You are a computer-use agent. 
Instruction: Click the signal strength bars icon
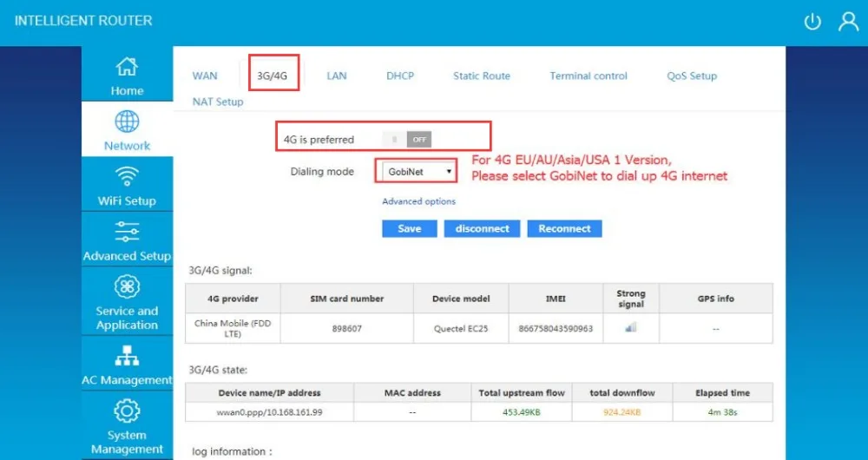[630, 328]
